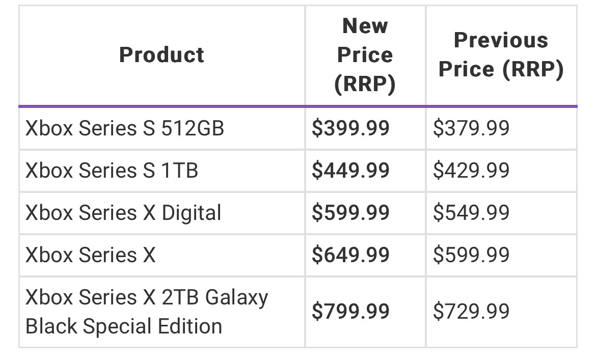596x364 pixels.
Task: Click the plain Xbox Series X product name
Action: click(90, 255)
